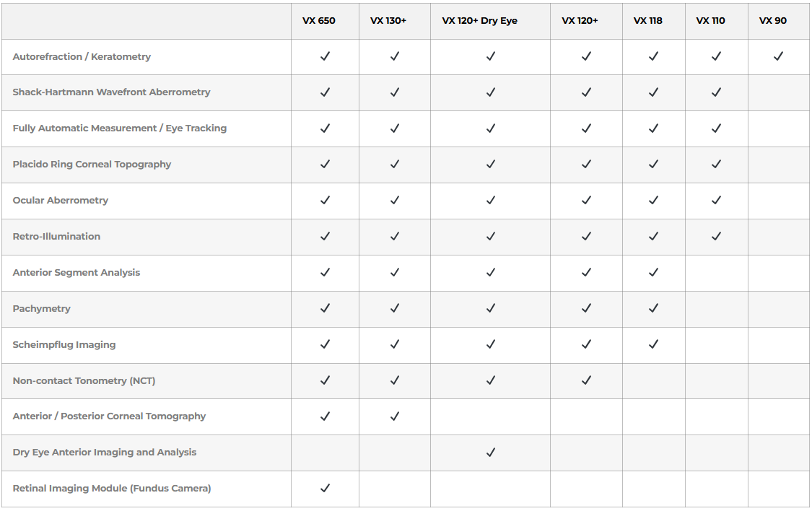Viewport: 812px width, 511px height.
Task: Click the VX 120+ Non-contact Tonometry checkmark
Action: click(586, 380)
